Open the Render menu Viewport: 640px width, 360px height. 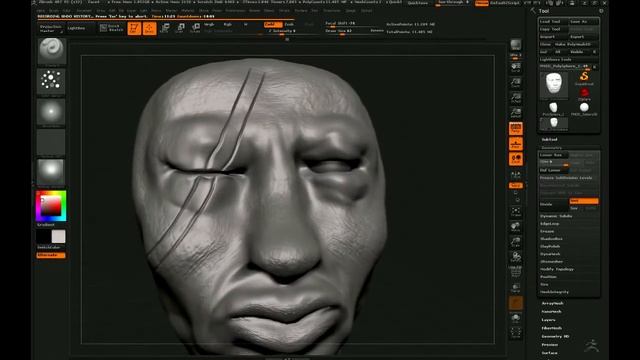coord(254,11)
